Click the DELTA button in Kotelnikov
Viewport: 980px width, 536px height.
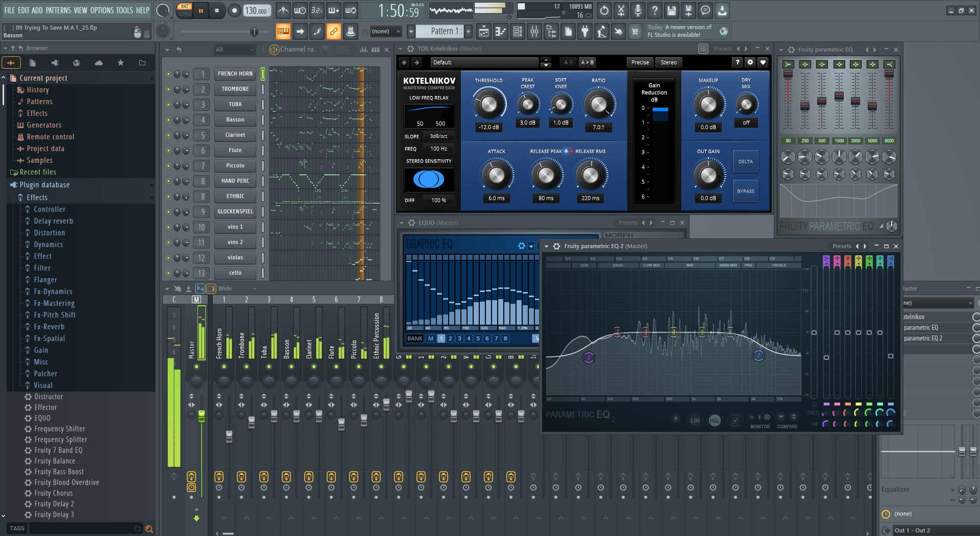pos(745,161)
